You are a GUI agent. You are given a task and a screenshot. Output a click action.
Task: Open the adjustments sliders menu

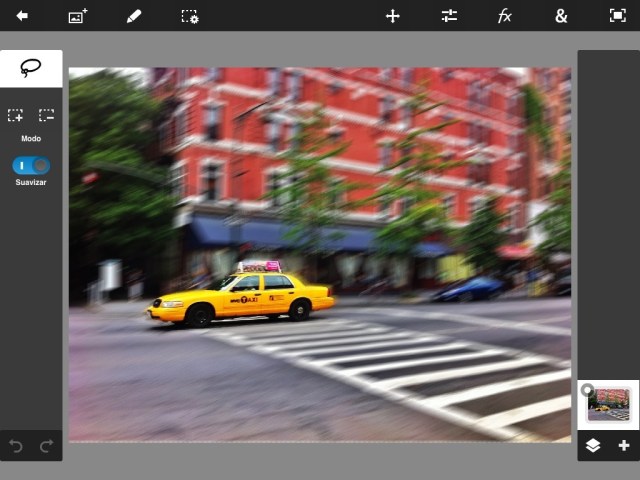tap(449, 16)
